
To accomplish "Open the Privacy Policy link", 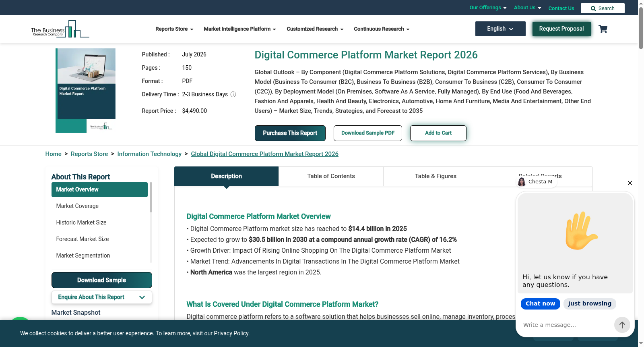I will [x=231, y=333].
